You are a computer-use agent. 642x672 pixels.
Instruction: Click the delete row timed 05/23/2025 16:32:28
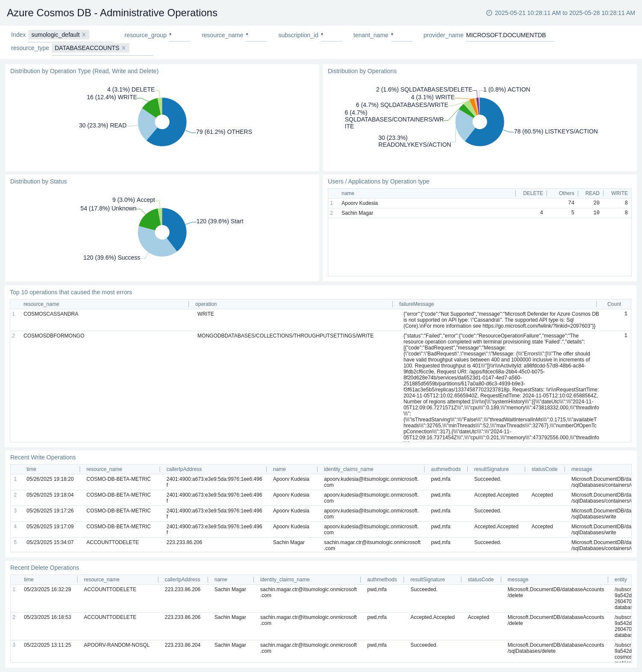click(321, 598)
